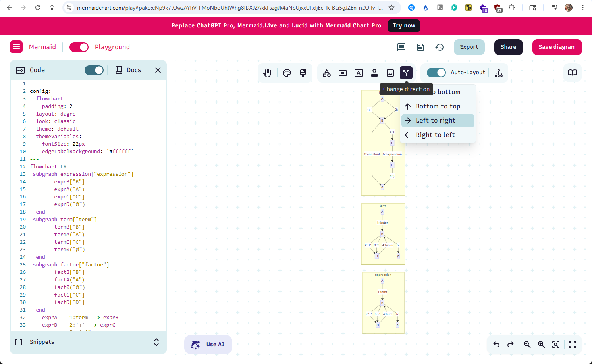Select the paint roller styling tool
The image size is (592, 364).
[303, 73]
